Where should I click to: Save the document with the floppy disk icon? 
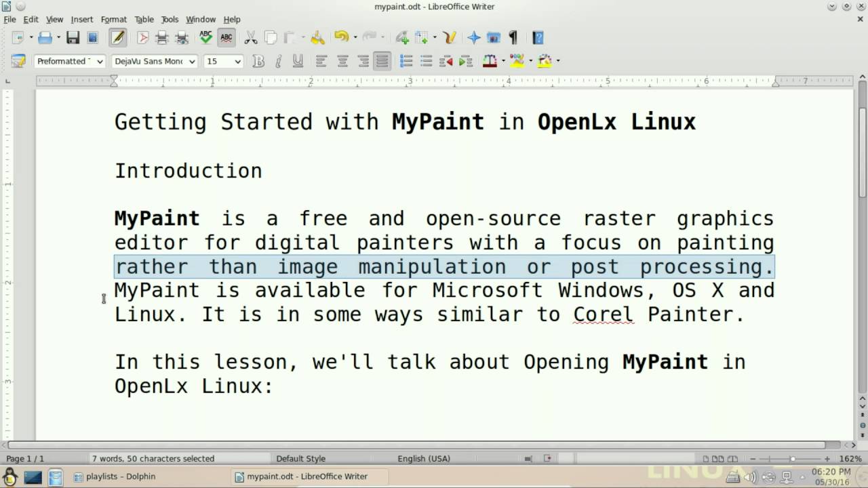[73, 38]
